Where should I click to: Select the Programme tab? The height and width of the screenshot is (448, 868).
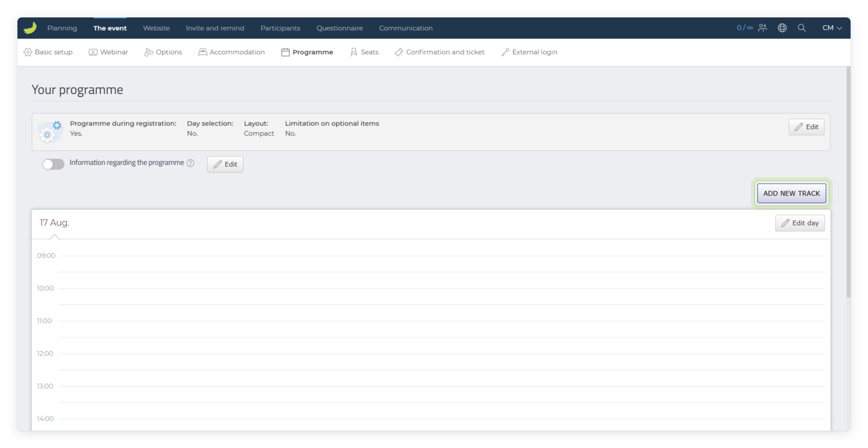point(307,52)
